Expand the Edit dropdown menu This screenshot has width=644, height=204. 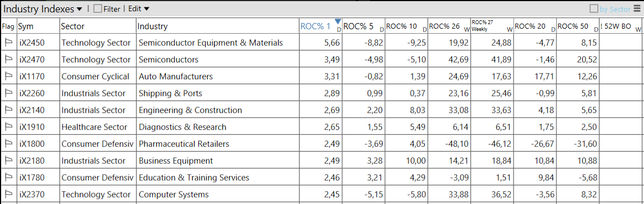(139, 8)
